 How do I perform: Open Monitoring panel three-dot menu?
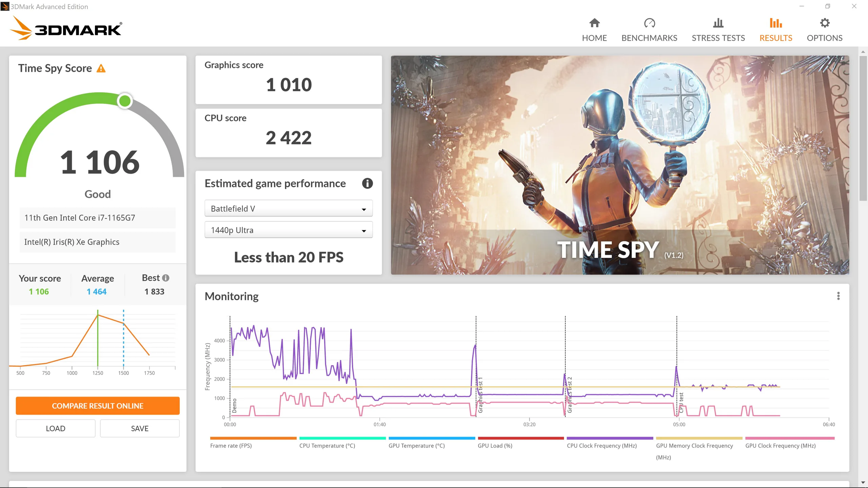click(838, 296)
